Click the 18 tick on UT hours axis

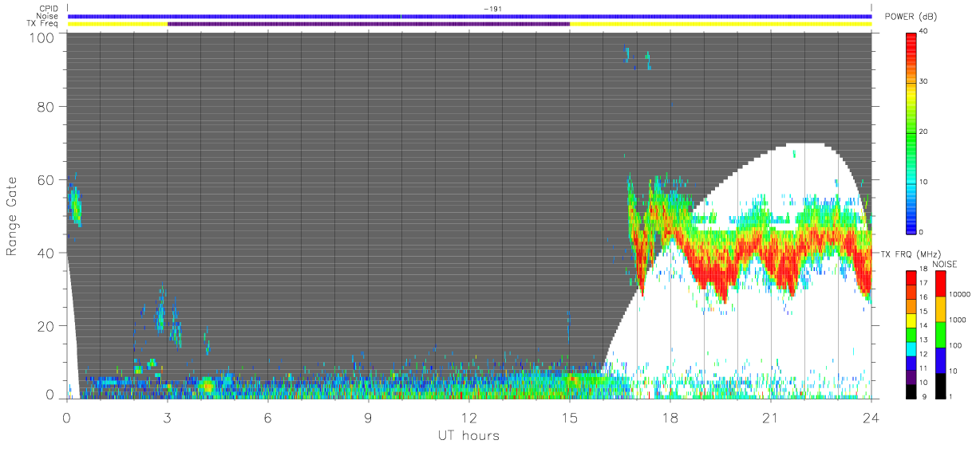[670, 418]
